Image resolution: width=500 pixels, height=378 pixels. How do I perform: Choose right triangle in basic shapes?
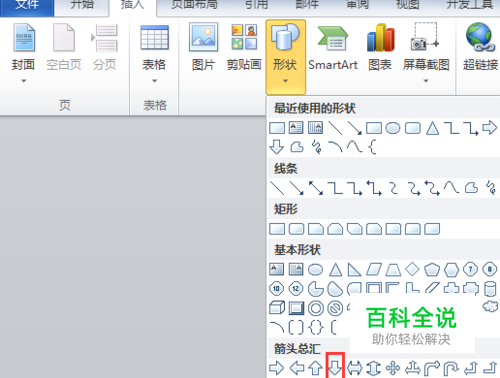point(354,270)
